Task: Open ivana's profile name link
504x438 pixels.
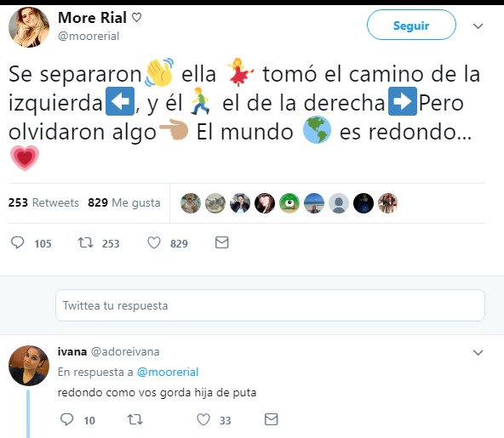Action: pos(72,351)
